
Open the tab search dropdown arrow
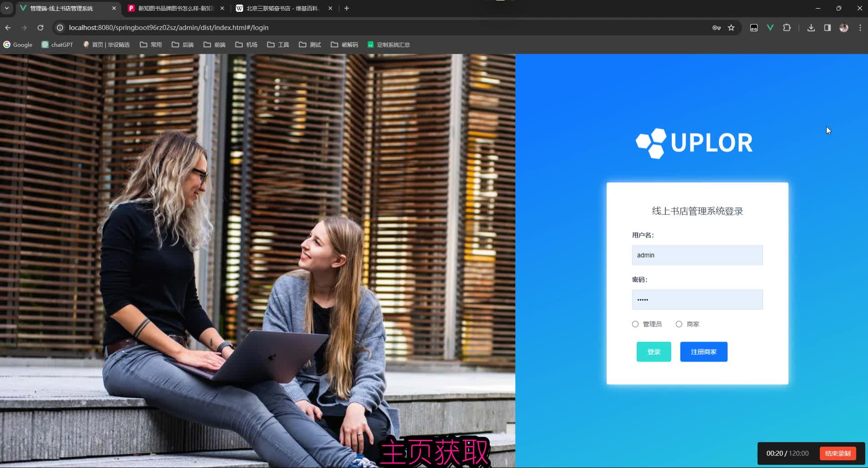[7, 8]
